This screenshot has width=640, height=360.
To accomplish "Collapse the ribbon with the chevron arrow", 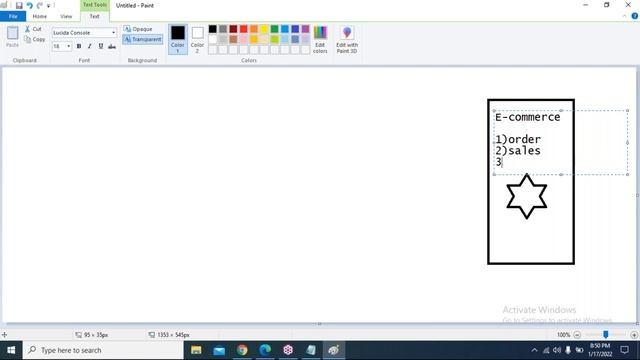I will coord(624,16).
